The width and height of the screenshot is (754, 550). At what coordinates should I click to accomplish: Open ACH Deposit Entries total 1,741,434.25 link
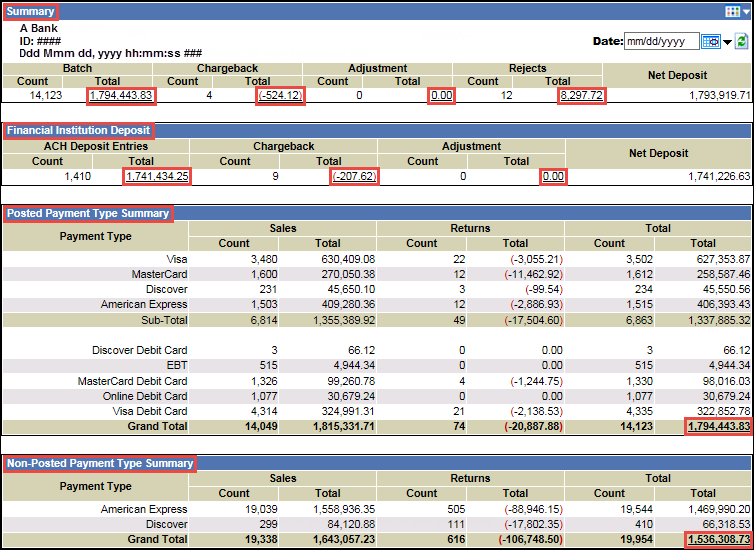[x=157, y=176]
